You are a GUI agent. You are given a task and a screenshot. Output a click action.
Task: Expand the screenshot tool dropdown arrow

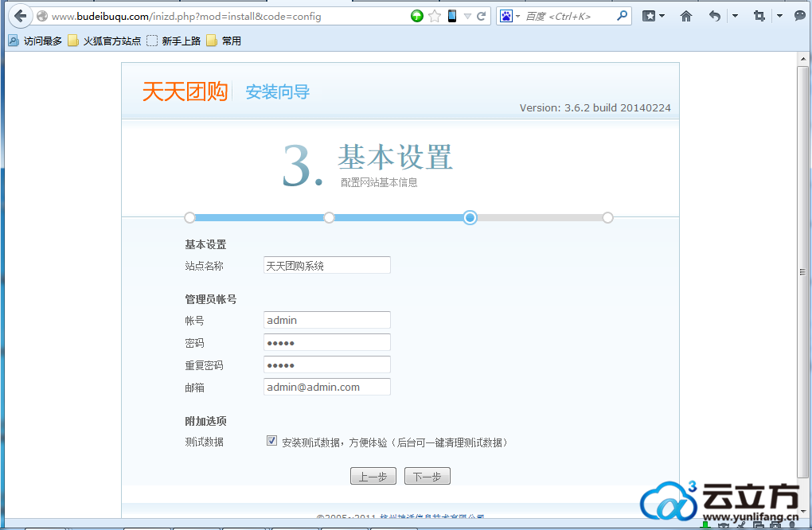tap(779, 17)
